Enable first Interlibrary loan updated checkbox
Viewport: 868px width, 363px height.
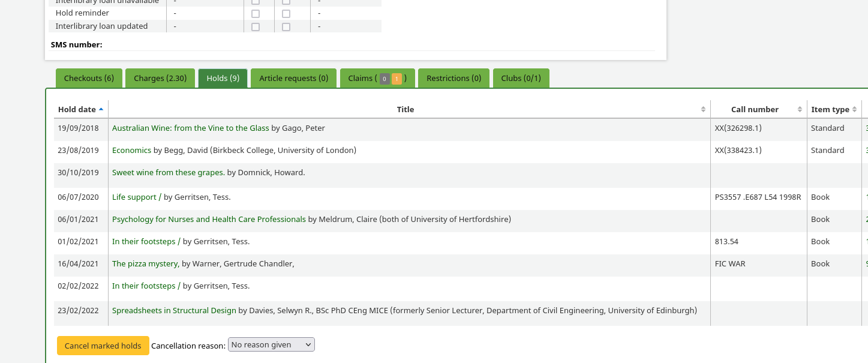tap(256, 26)
